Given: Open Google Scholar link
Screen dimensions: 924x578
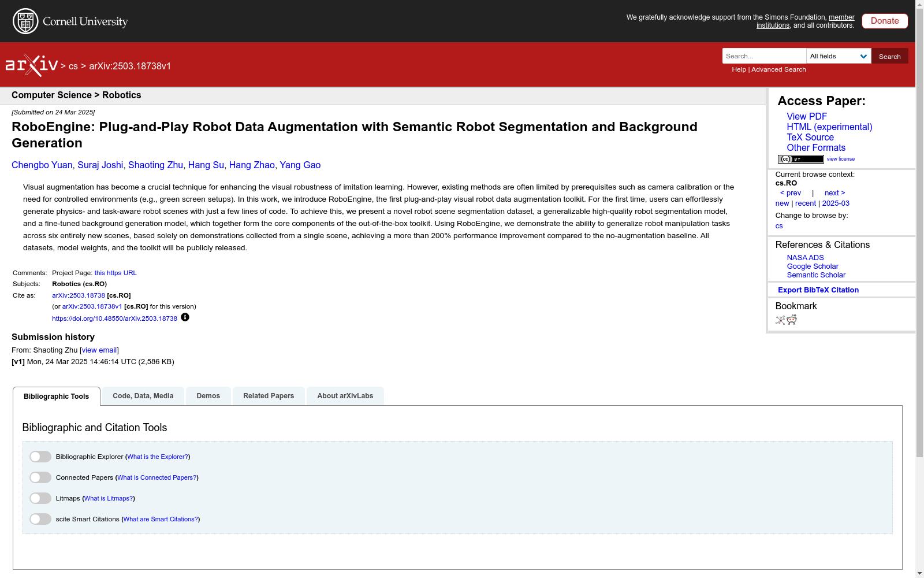Looking at the screenshot, I should (x=813, y=266).
